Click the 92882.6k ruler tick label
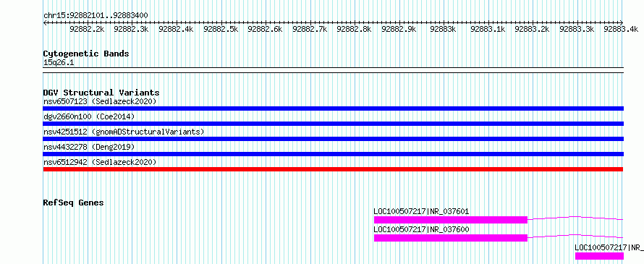The width and height of the screenshot is (644, 264). 265,29
